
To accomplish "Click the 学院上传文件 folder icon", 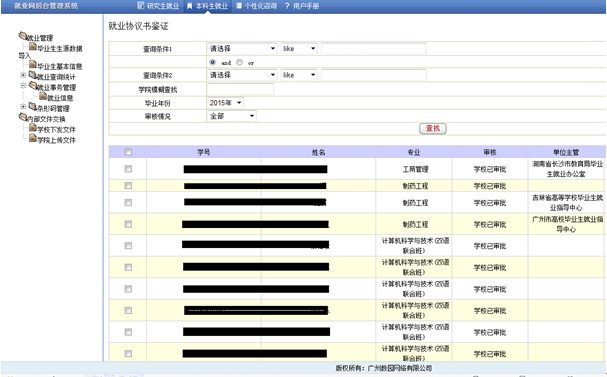I will coord(33,138).
